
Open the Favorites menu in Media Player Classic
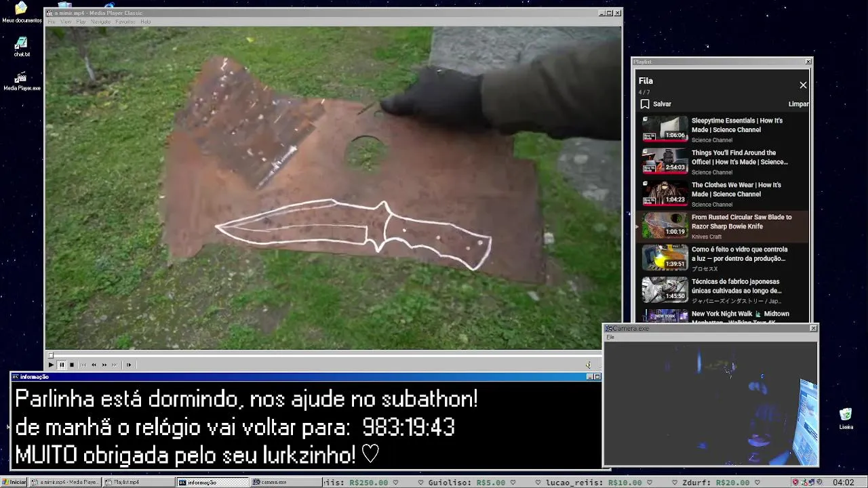(x=125, y=22)
